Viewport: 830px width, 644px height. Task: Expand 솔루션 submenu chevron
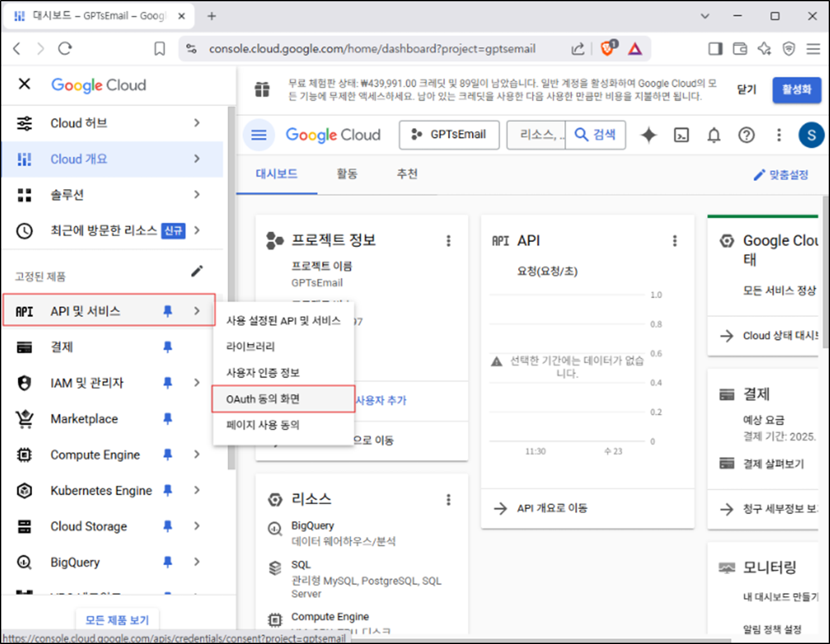point(197,195)
